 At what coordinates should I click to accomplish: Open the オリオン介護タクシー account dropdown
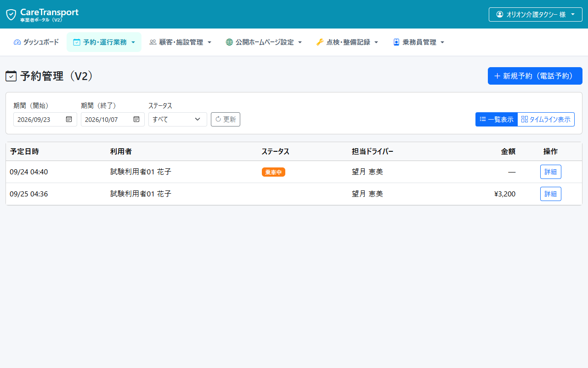536,14
